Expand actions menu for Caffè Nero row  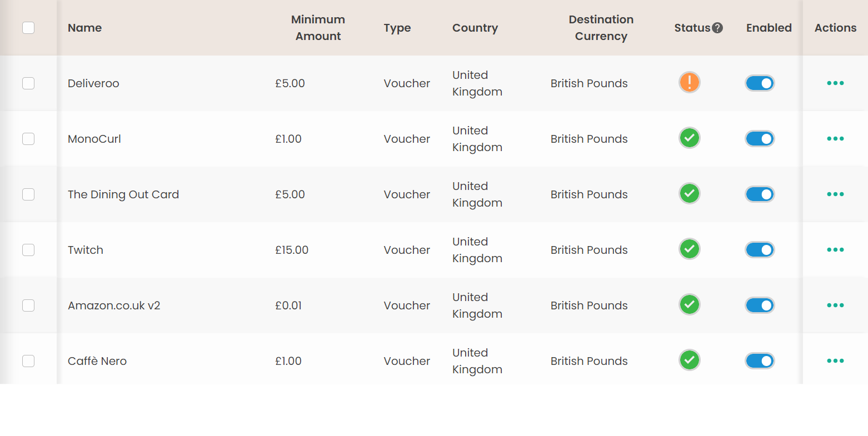coord(835,361)
